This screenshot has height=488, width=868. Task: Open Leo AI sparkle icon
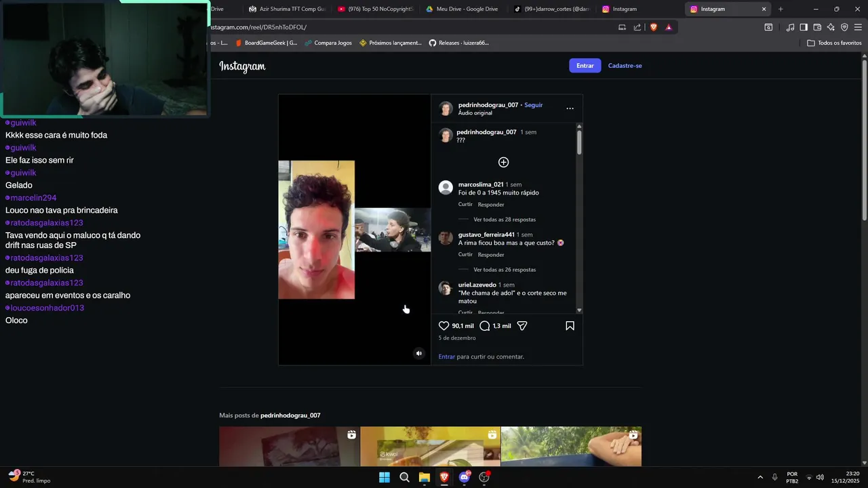(x=831, y=27)
